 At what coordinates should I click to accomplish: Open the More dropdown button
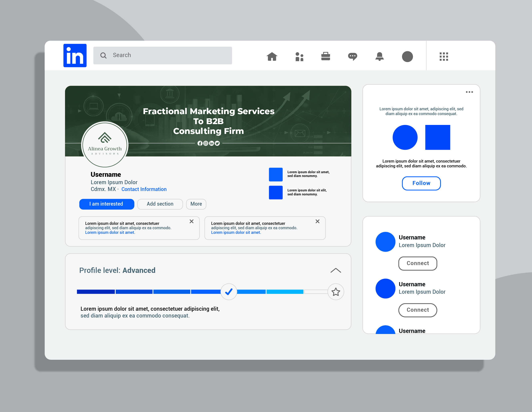(196, 204)
